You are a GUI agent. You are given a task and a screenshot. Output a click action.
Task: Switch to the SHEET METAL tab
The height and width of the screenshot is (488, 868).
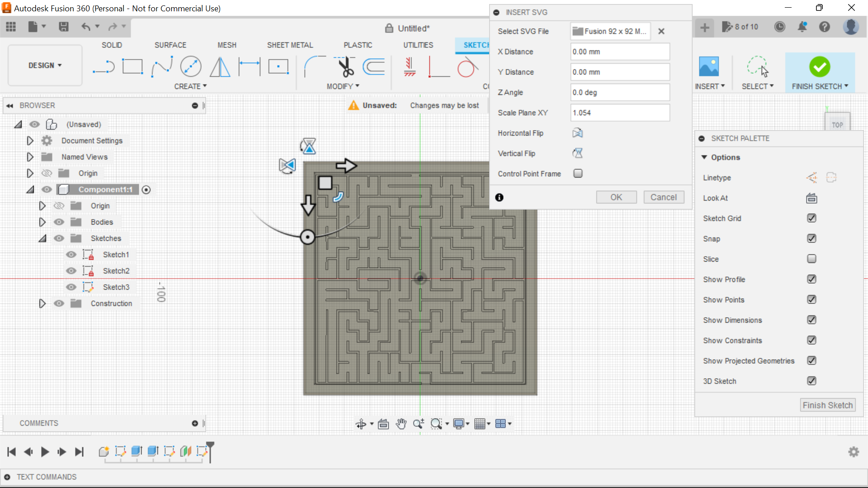click(x=290, y=45)
